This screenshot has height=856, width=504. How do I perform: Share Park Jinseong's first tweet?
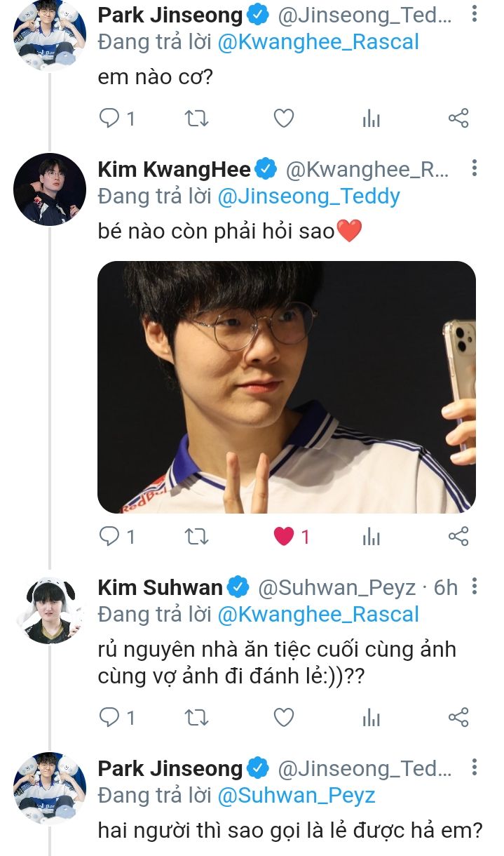458,119
